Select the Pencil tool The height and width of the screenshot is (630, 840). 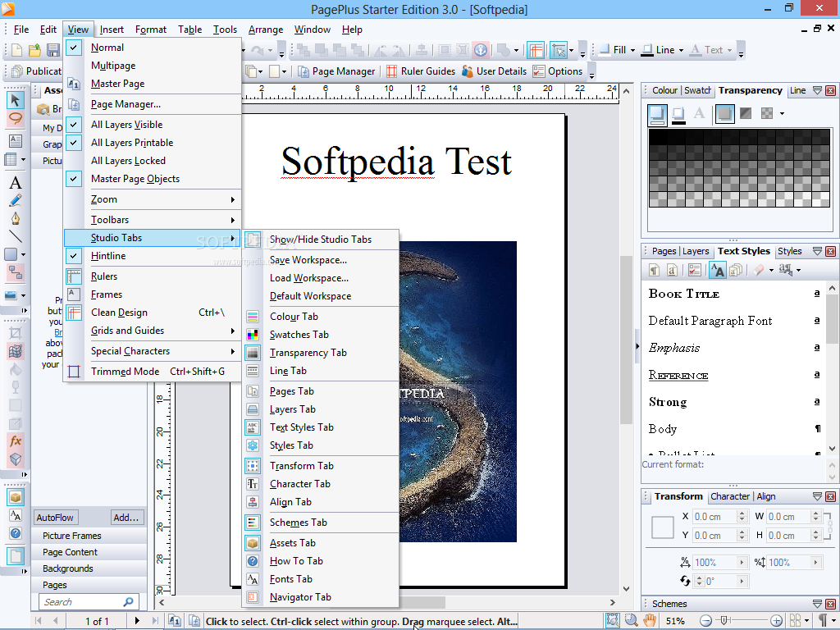15,200
